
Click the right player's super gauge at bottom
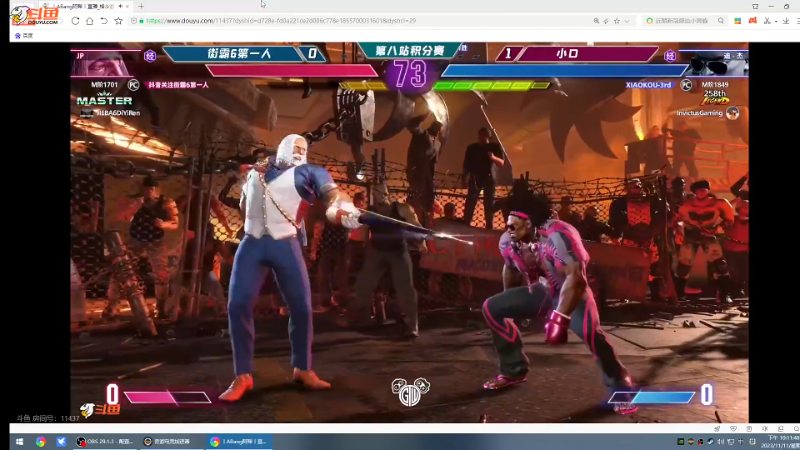click(x=652, y=397)
